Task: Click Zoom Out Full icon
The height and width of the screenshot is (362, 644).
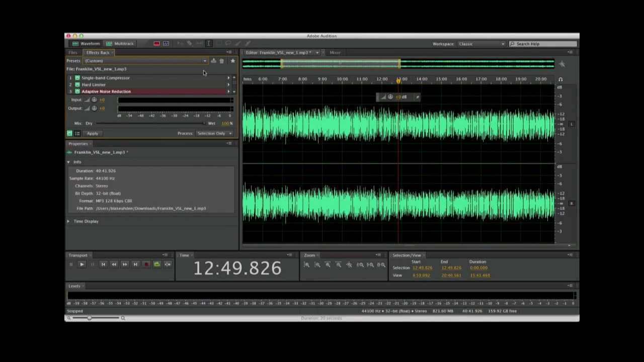Action: (x=349, y=265)
